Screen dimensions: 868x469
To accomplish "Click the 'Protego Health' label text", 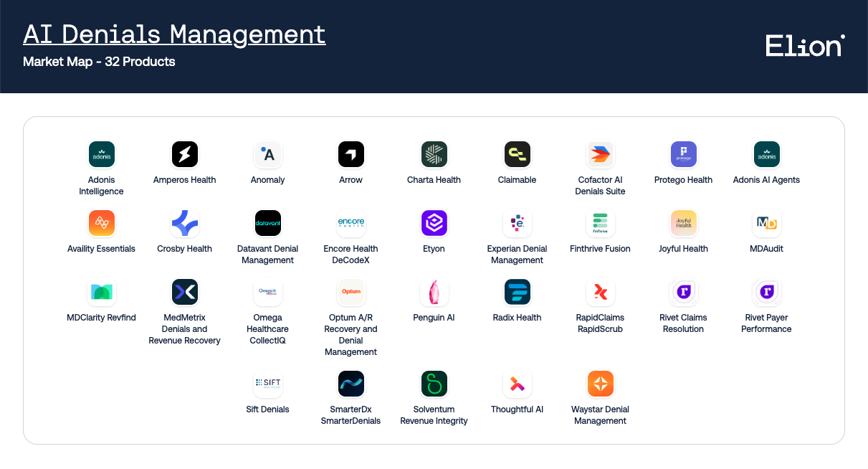I will click(x=683, y=180).
